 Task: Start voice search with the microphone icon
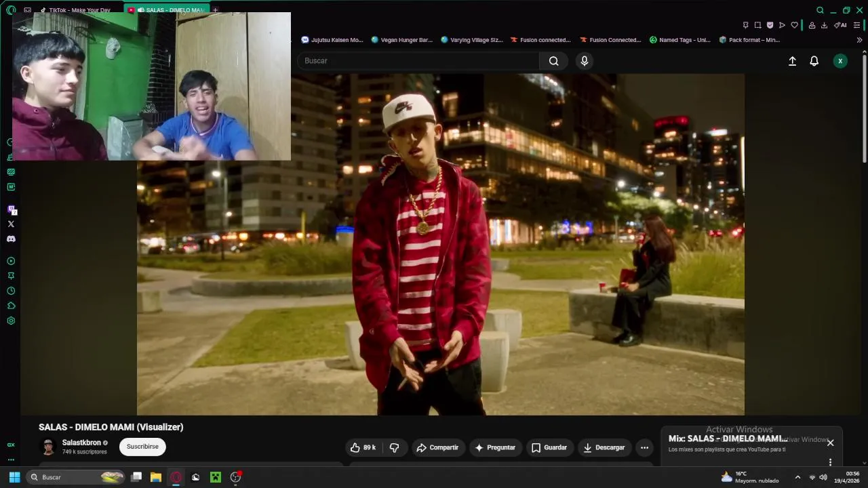tap(585, 61)
